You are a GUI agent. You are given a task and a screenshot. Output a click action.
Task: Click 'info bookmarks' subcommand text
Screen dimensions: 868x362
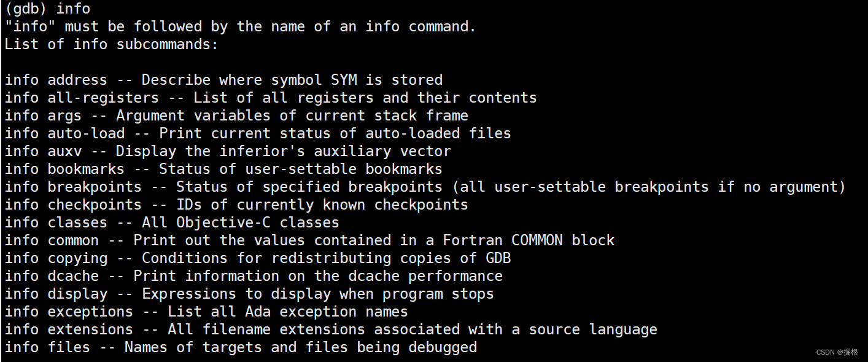[223, 169]
